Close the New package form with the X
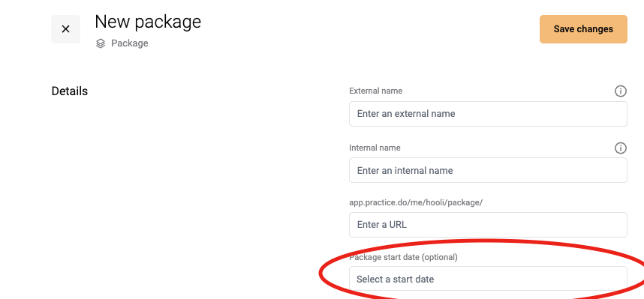The image size is (644, 299). tap(66, 29)
